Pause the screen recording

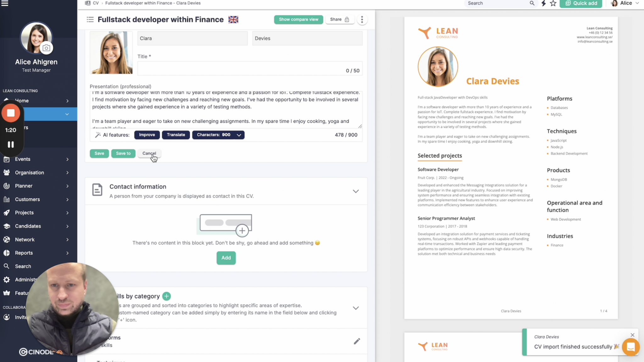[11, 145]
